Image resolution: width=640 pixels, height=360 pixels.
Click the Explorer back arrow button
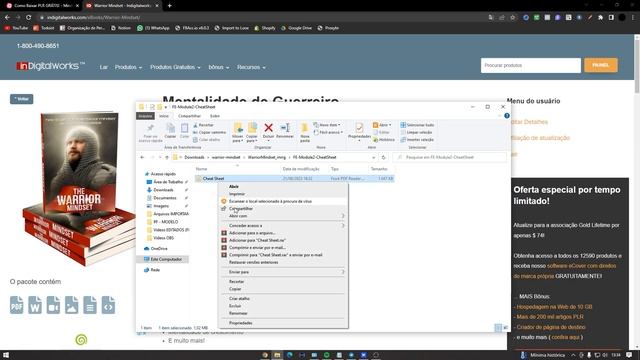point(142,157)
